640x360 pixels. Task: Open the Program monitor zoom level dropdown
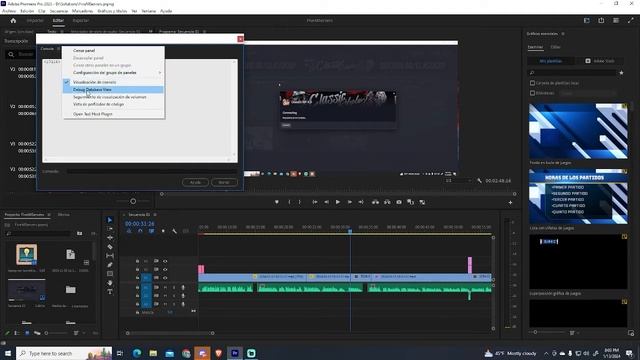(x=458, y=180)
